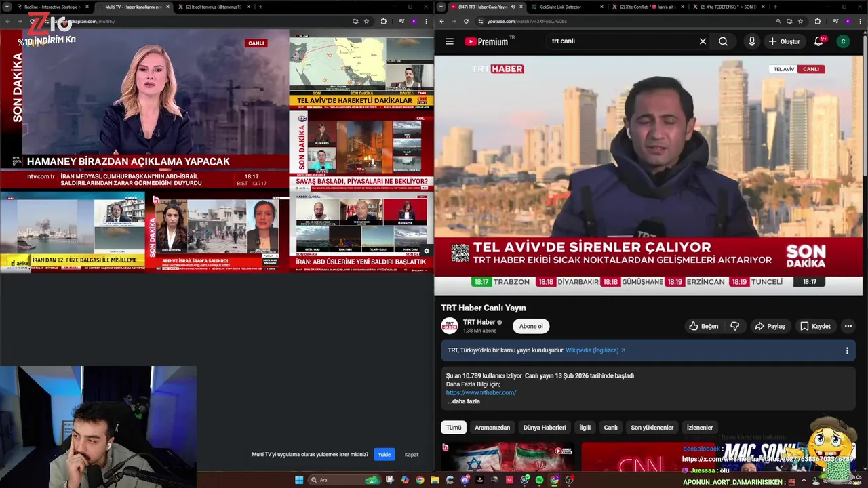Go back in the YouTube browser window
The image size is (868, 488).
441,21
